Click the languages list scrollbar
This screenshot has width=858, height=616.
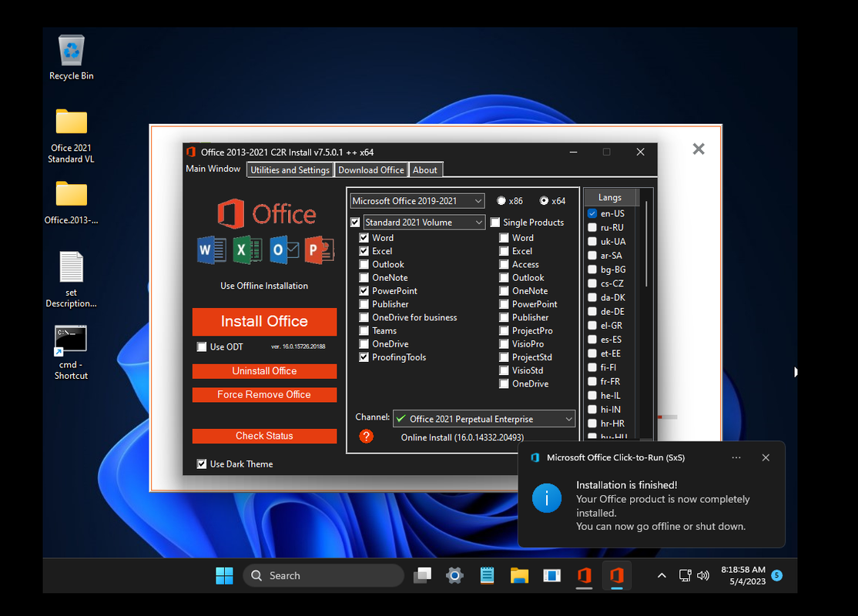(647, 244)
